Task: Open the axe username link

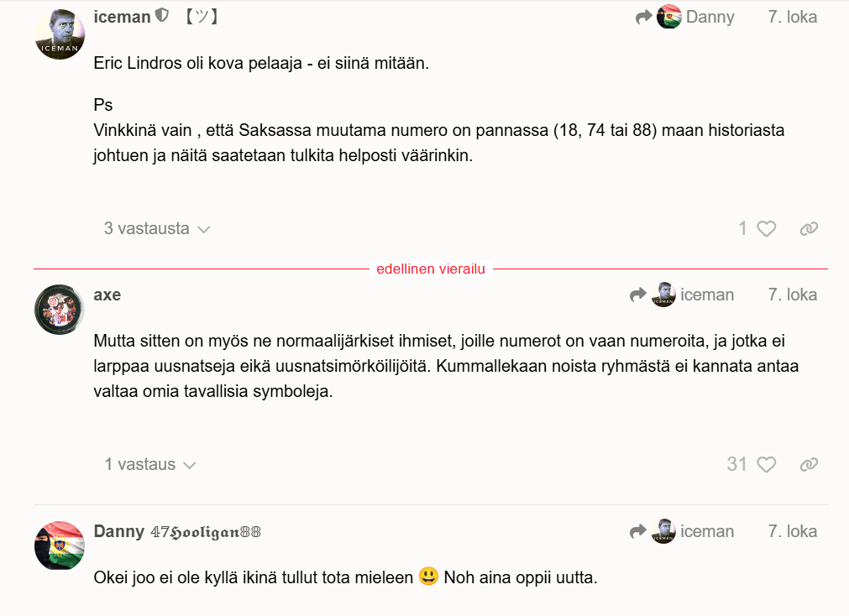Action: coord(107,295)
